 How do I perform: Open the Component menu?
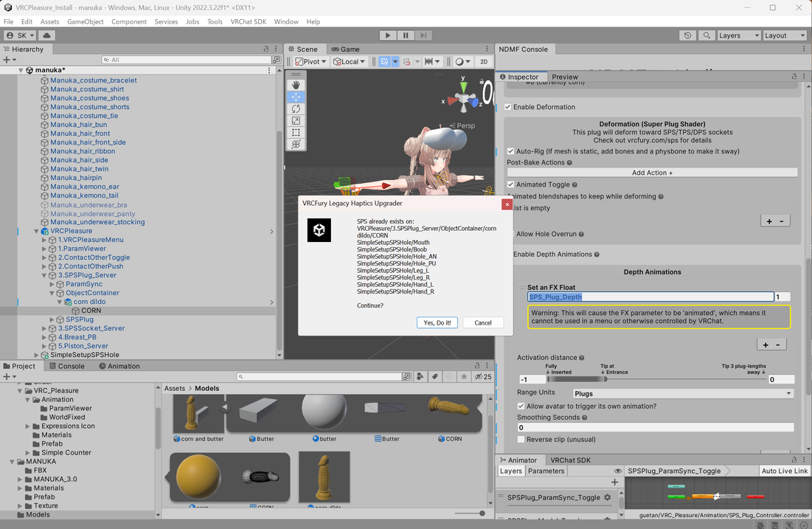[129, 21]
